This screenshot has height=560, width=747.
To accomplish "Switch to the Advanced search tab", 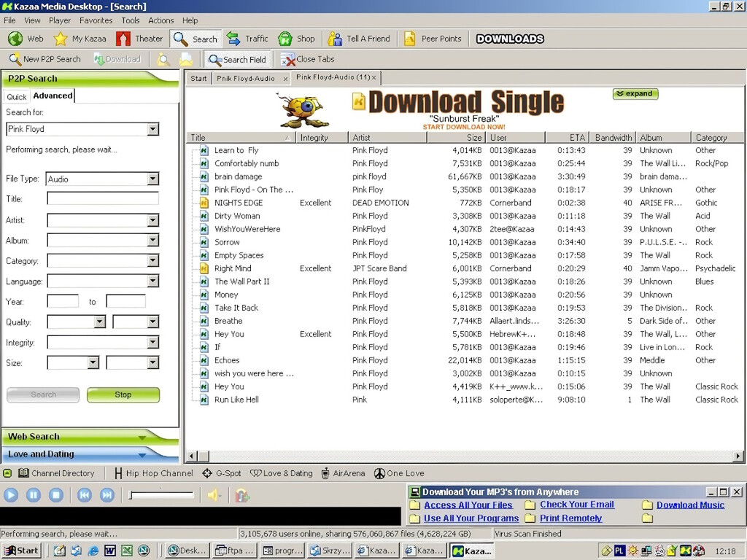I will tap(52, 95).
